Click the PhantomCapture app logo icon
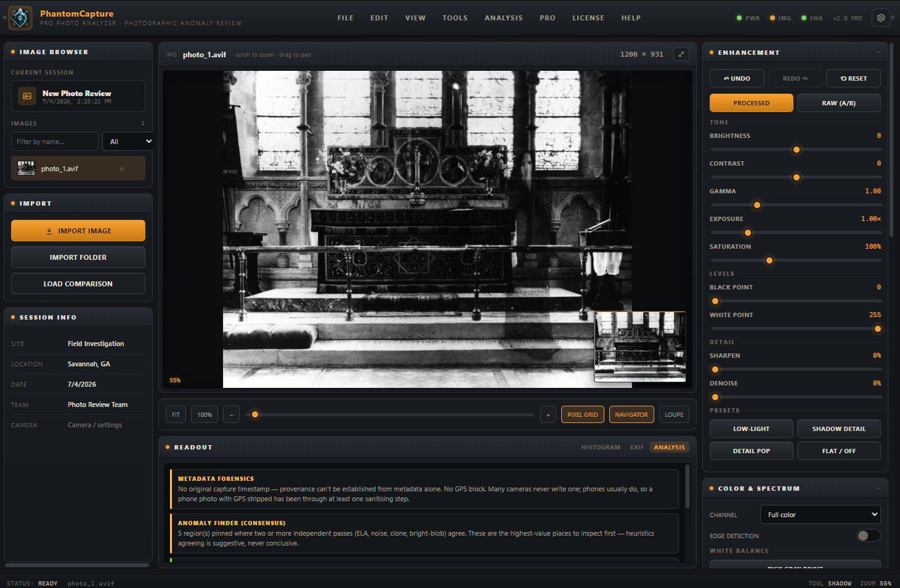This screenshot has width=900, height=588. (20, 18)
